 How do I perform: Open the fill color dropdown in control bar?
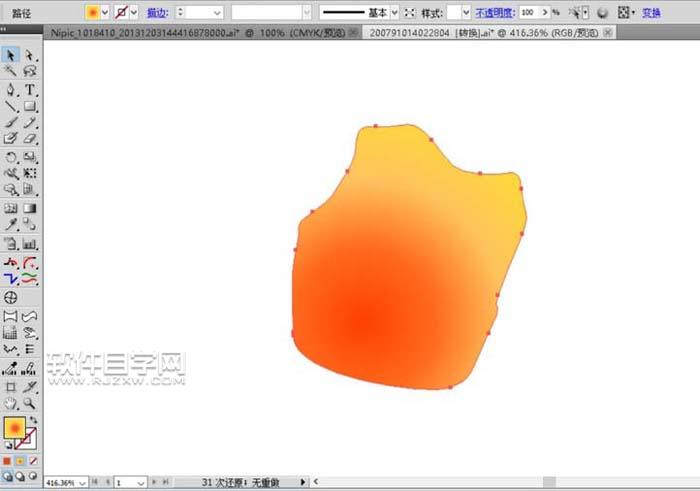pyautogui.click(x=105, y=12)
